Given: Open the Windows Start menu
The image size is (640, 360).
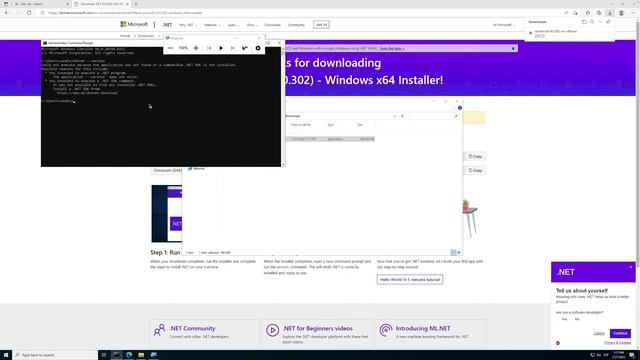Looking at the screenshot, I should click(x=6, y=355).
